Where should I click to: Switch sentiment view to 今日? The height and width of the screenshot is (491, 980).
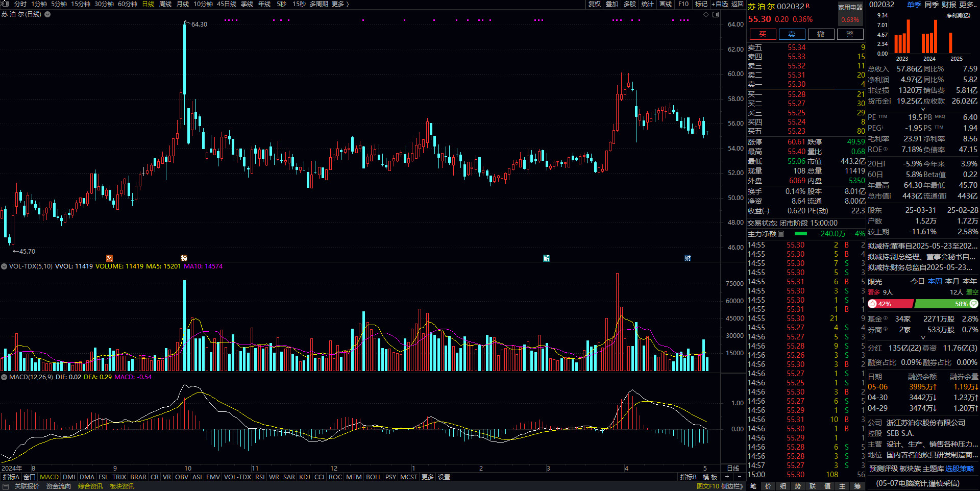(x=918, y=281)
